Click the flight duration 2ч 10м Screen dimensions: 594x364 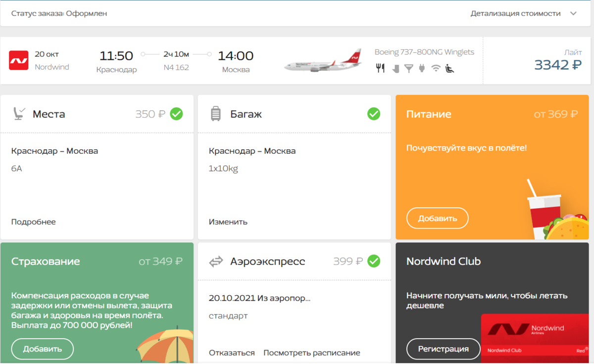pyautogui.click(x=176, y=53)
